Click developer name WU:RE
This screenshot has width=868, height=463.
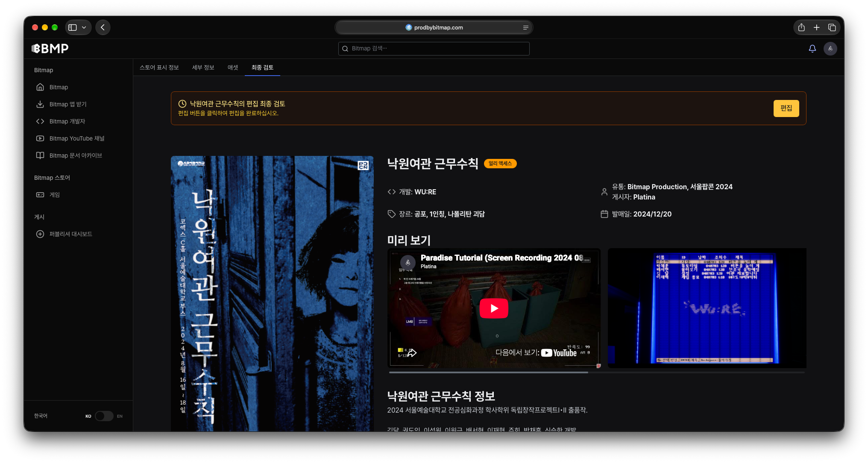425,192
